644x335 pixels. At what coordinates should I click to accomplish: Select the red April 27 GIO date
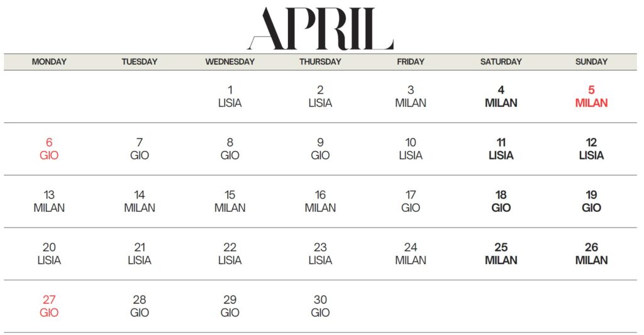pos(49,306)
